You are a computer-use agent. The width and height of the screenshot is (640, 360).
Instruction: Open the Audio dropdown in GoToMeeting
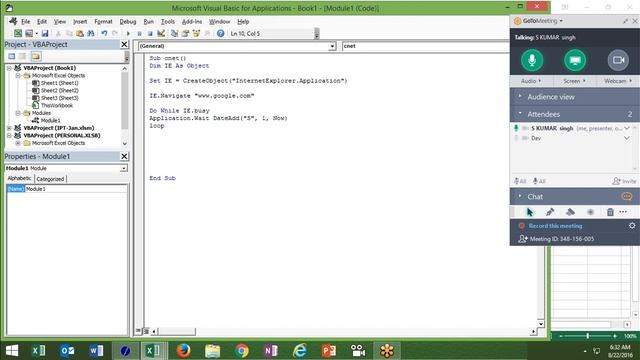click(531, 81)
